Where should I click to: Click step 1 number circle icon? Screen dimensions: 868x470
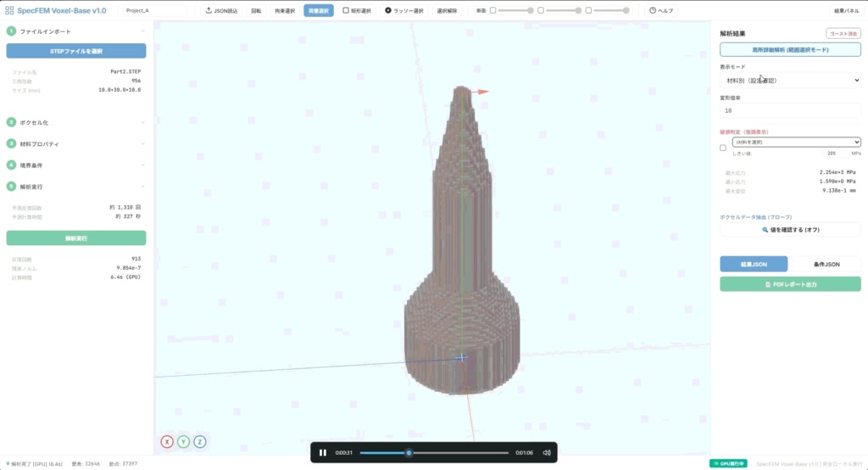[11, 31]
